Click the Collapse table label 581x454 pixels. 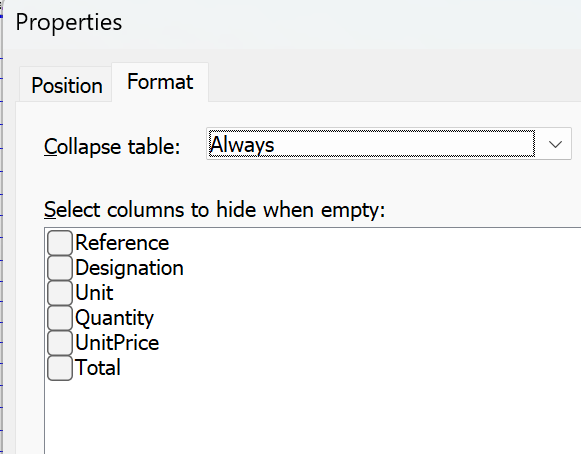tap(112, 147)
